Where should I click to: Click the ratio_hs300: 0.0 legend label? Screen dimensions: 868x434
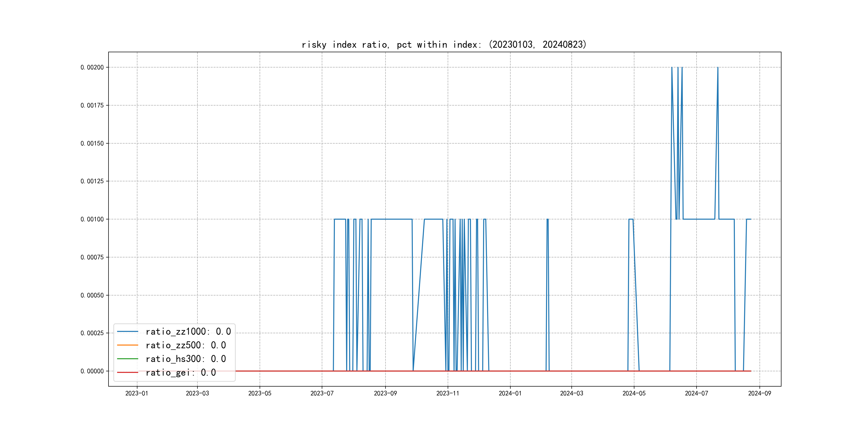coord(186,359)
